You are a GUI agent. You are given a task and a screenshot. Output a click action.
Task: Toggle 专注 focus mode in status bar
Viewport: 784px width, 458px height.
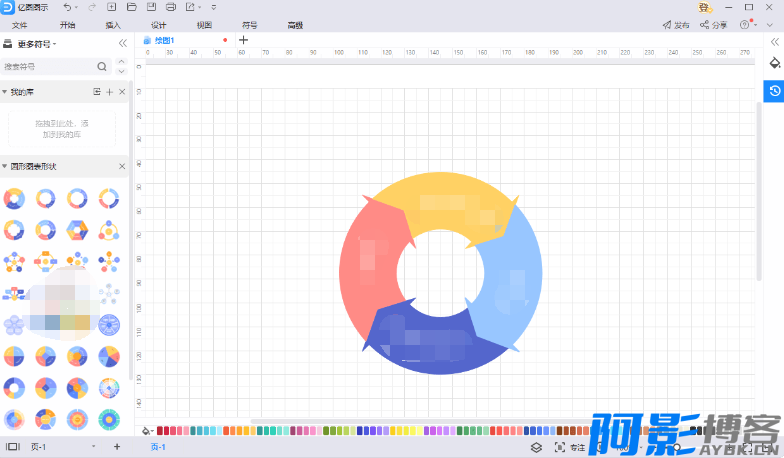click(x=570, y=448)
